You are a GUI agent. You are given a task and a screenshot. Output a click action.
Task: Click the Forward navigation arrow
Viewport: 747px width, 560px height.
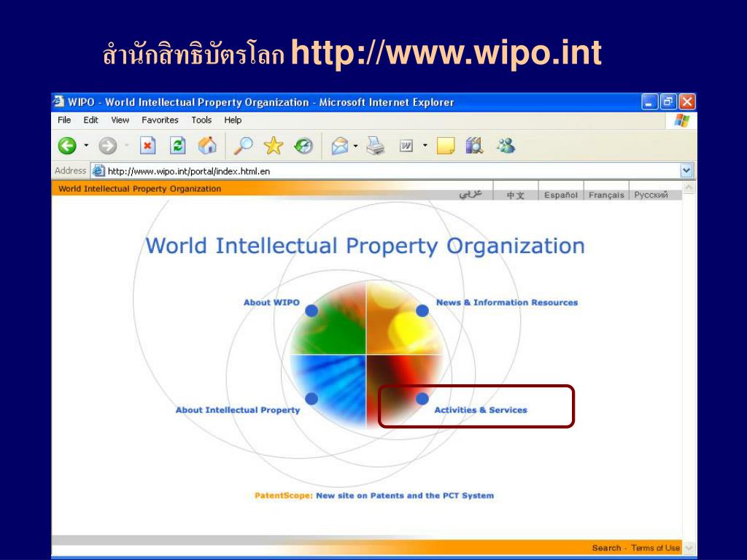[108, 146]
